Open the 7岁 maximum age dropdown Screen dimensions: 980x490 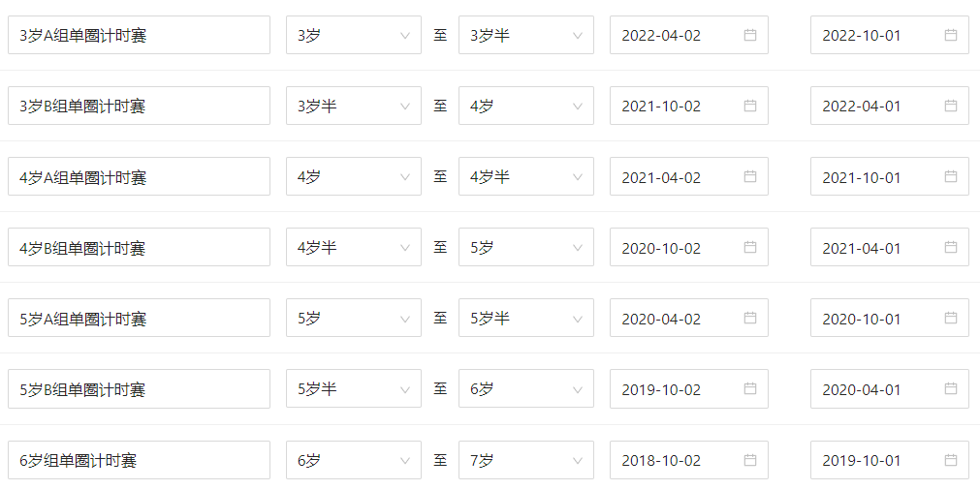point(525,460)
